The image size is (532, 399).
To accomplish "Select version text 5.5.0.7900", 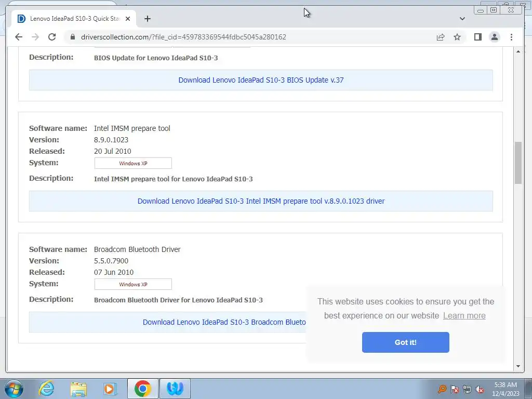I will pyautogui.click(x=111, y=261).
